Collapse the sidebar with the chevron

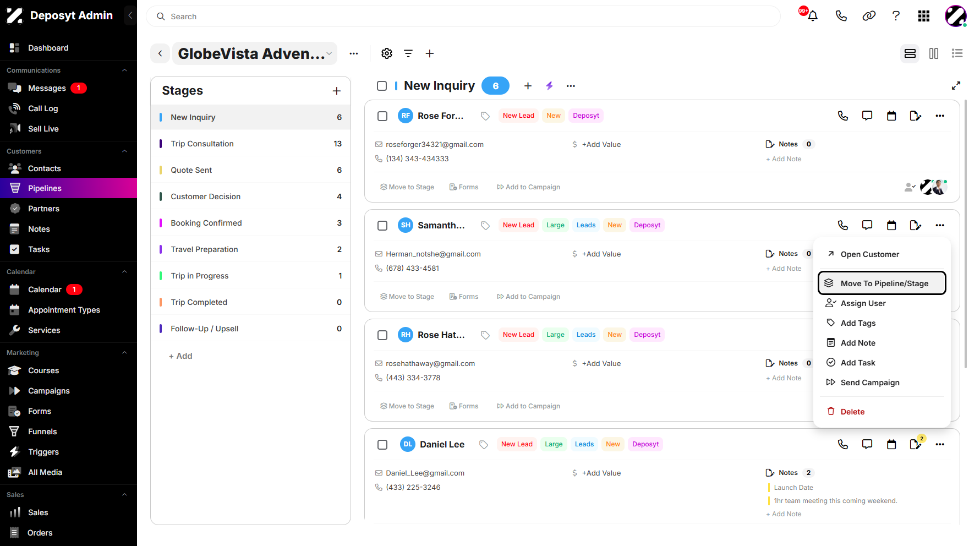pyautogui.click(x=130, y=15)
